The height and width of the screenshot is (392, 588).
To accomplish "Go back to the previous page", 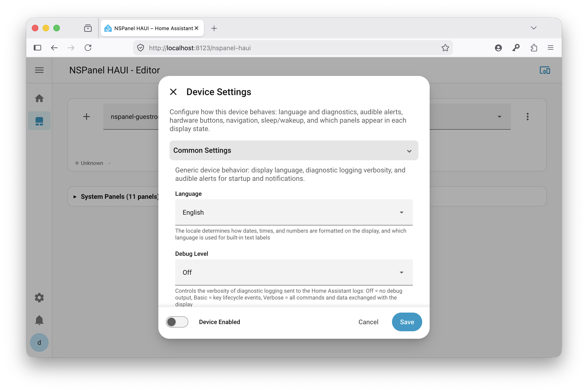I will 54,48.
